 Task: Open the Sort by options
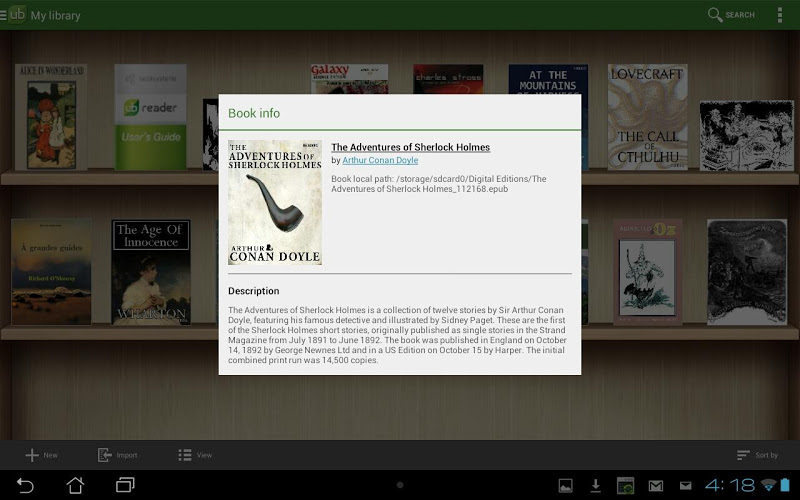[x=758, y=455]
